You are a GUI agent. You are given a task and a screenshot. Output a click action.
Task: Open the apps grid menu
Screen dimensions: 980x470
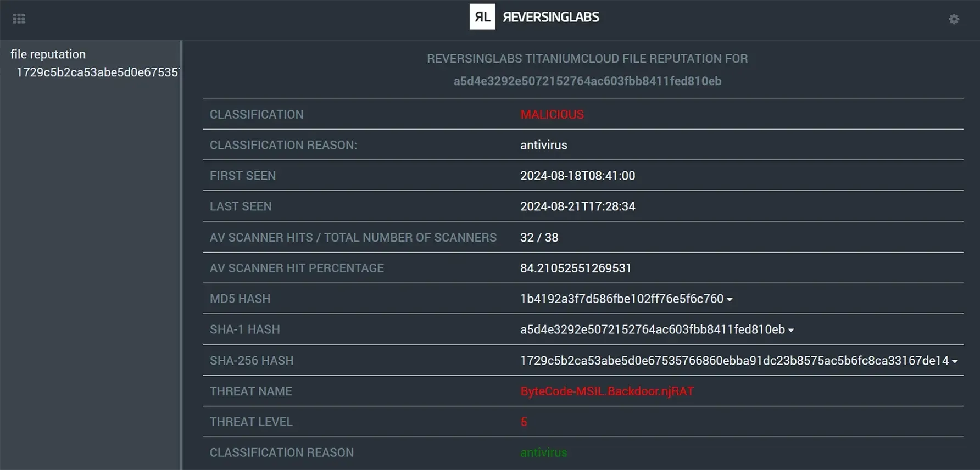(x=19, y=18)
